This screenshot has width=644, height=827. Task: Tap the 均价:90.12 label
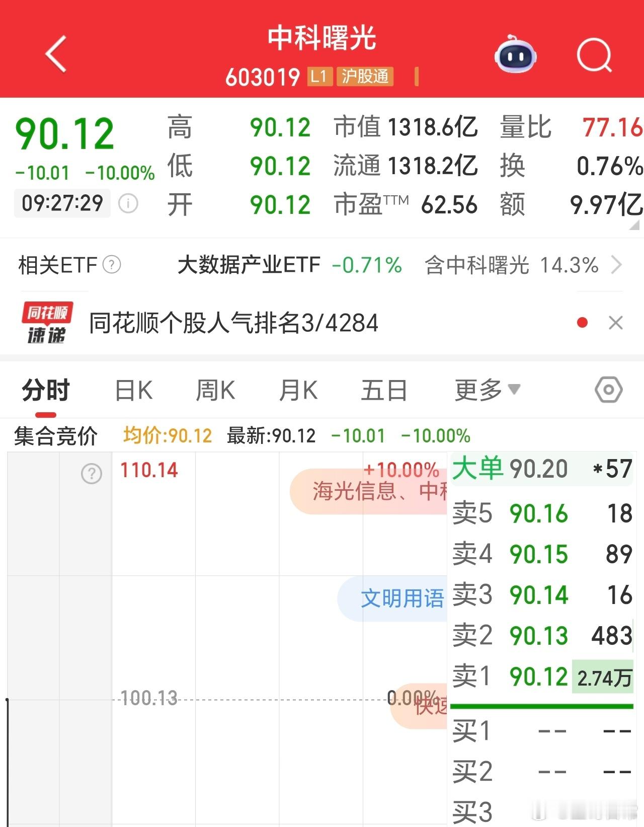[168, 436]
